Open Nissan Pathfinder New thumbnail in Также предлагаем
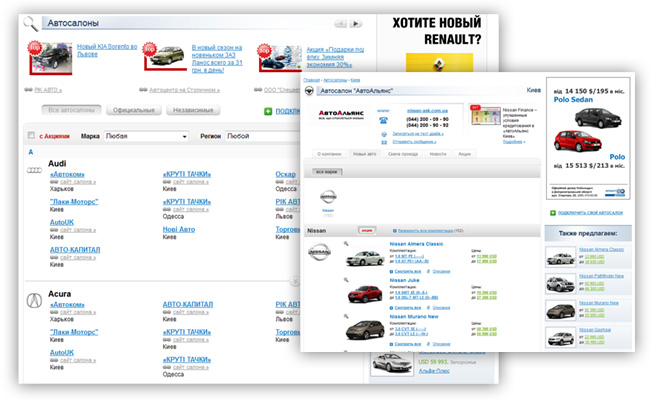This screenshot has height=400, width=660. 560,283
